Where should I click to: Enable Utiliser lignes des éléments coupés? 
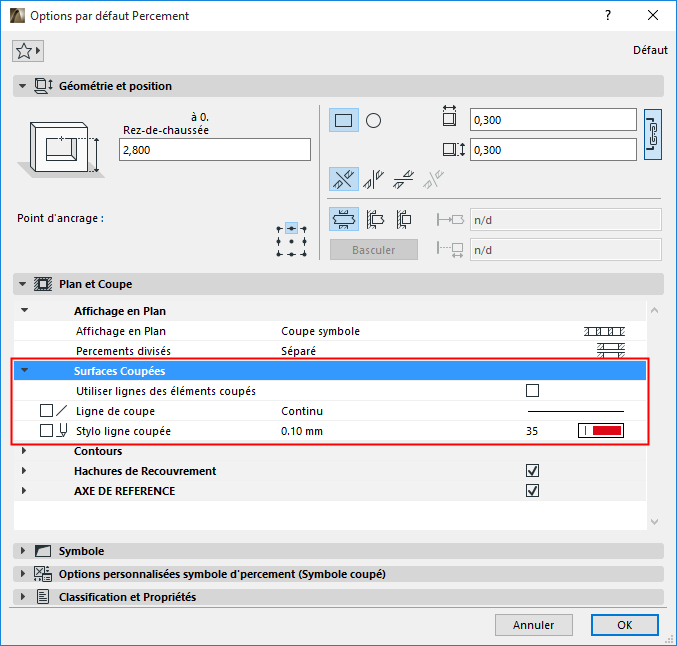point(532,390)
